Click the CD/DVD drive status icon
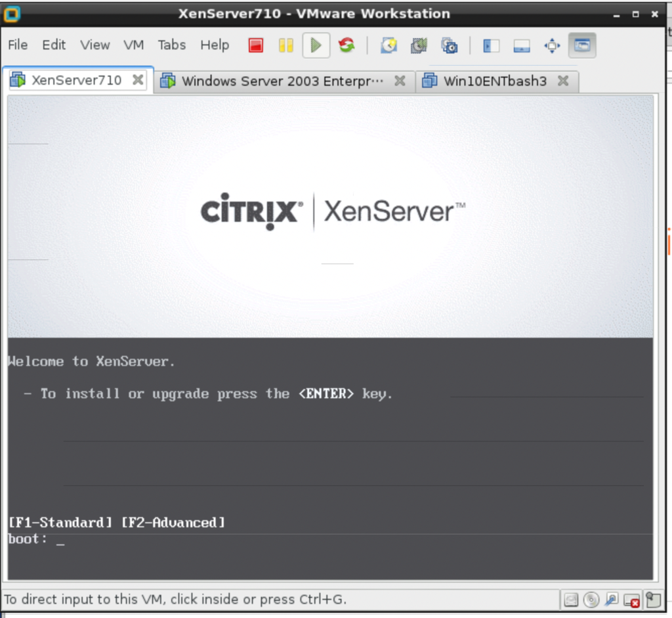Viewport: 672px width, 618px height. pyautogui.click(x=591, y=600)
